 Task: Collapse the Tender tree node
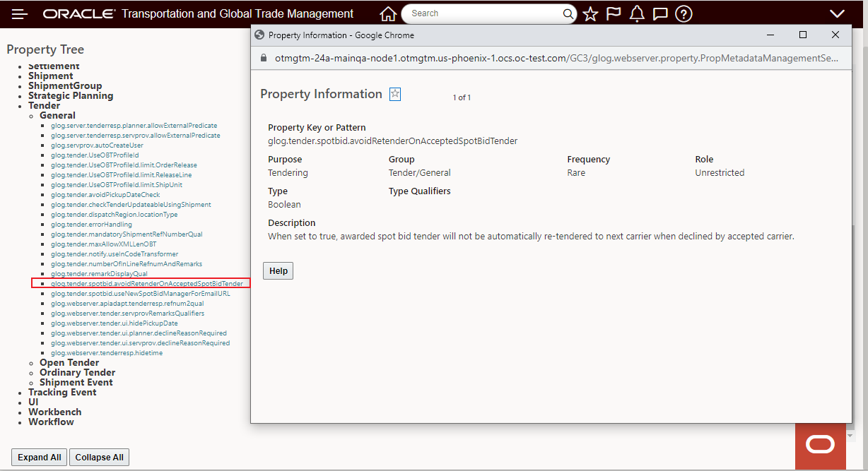pos(44,105)
